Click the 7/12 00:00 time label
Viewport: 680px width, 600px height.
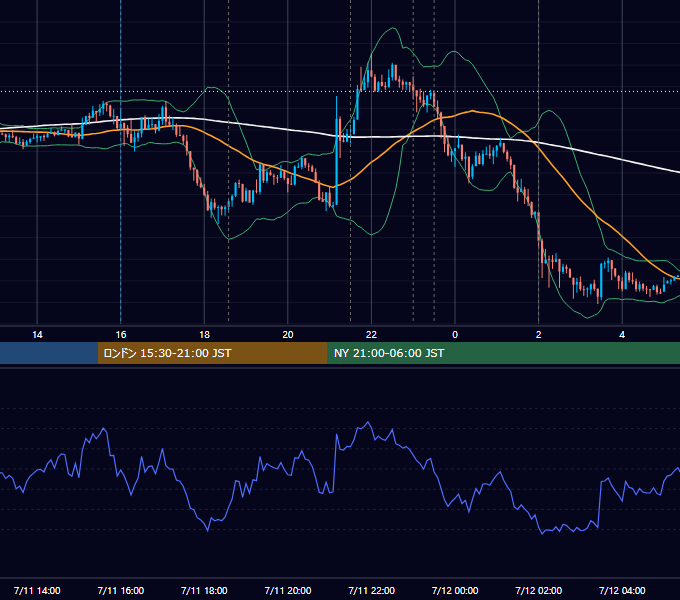tap(455, 590)
